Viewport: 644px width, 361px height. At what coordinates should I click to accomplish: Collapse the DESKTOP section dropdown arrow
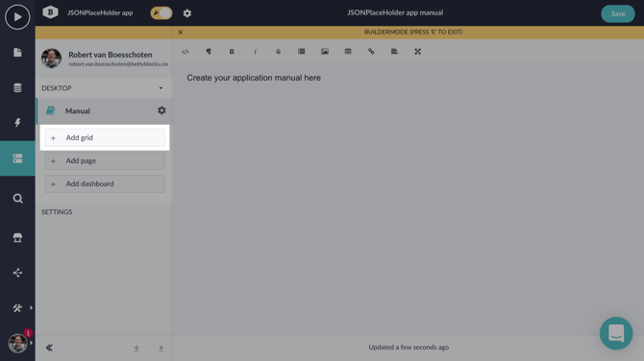point(161,88)
